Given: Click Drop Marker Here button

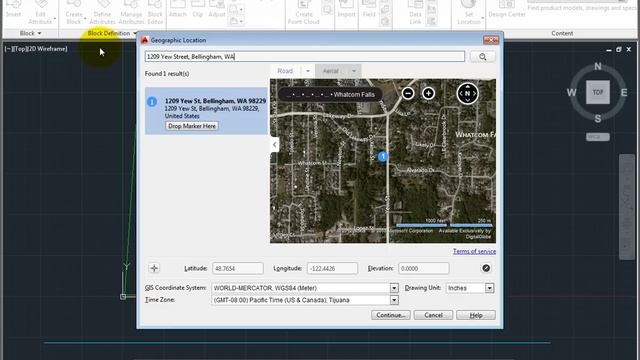Looking at the screenshot, I should [192, 126].
